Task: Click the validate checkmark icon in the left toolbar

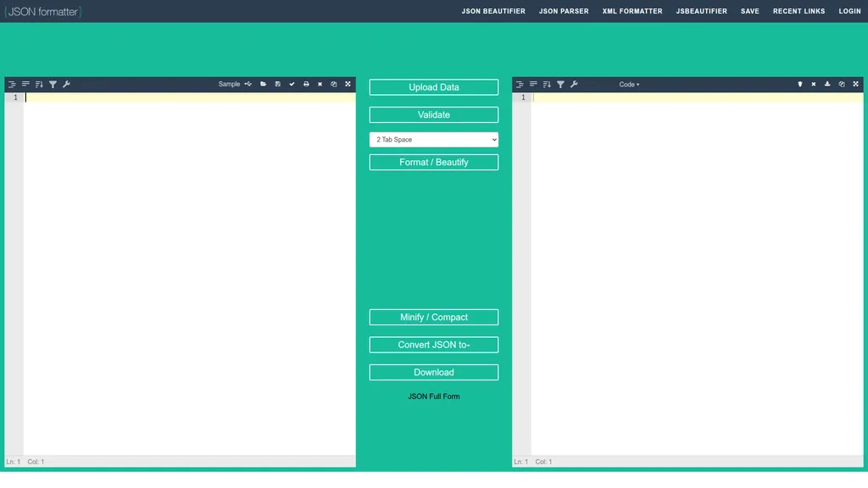Action: [292, 84]
